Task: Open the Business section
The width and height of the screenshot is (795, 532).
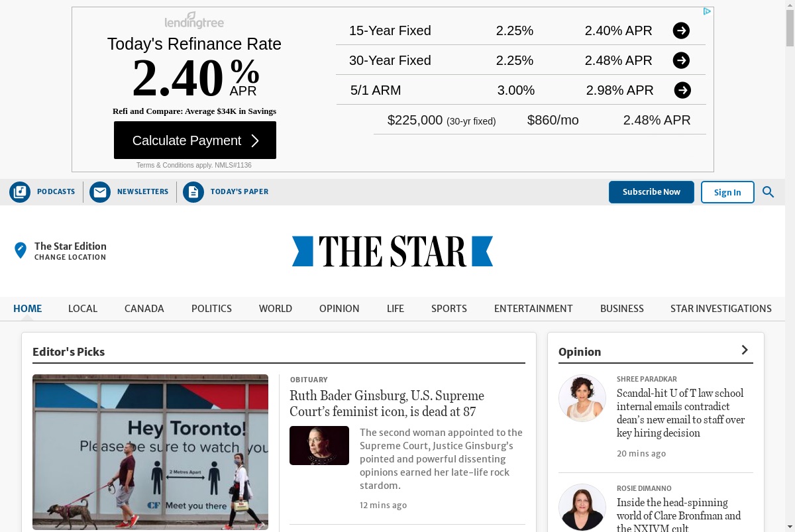Action: coord(622,309)
